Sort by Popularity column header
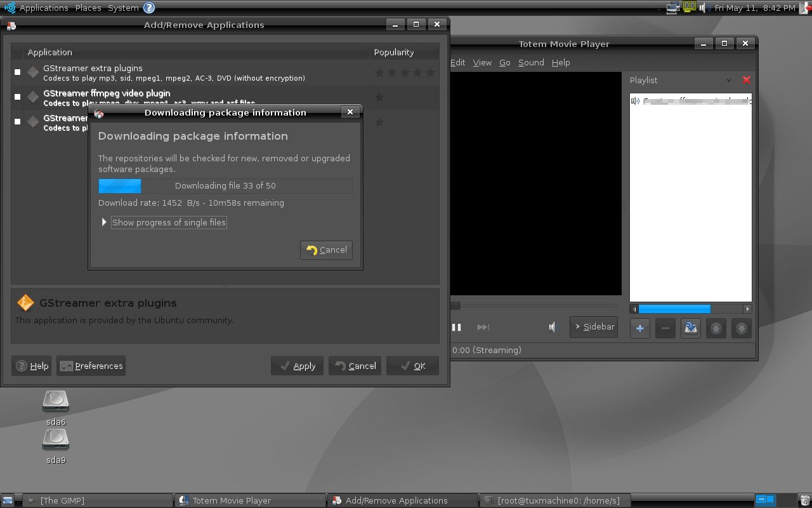This screenshot has height=508, width=812. pos(405,52)
